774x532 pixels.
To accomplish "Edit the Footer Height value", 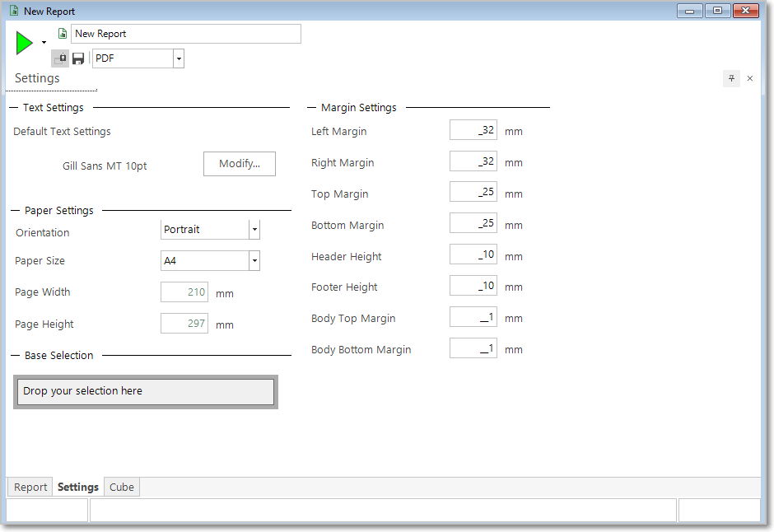I will point(473,285).
